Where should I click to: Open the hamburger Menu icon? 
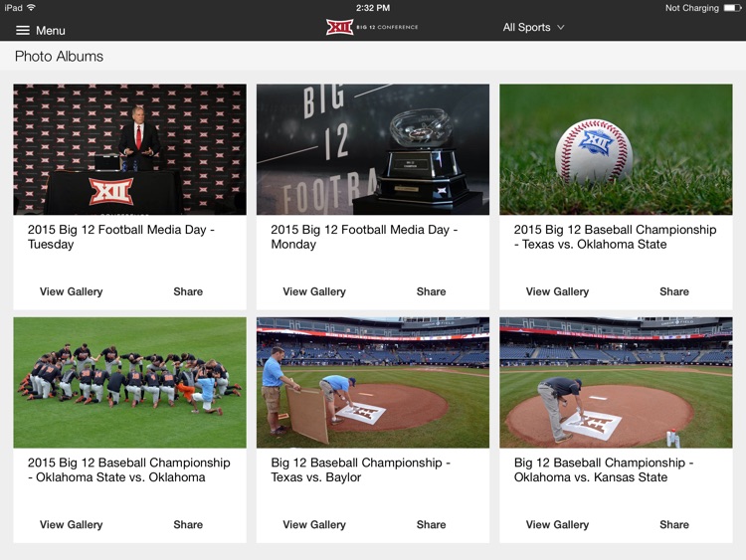[22, 31]
